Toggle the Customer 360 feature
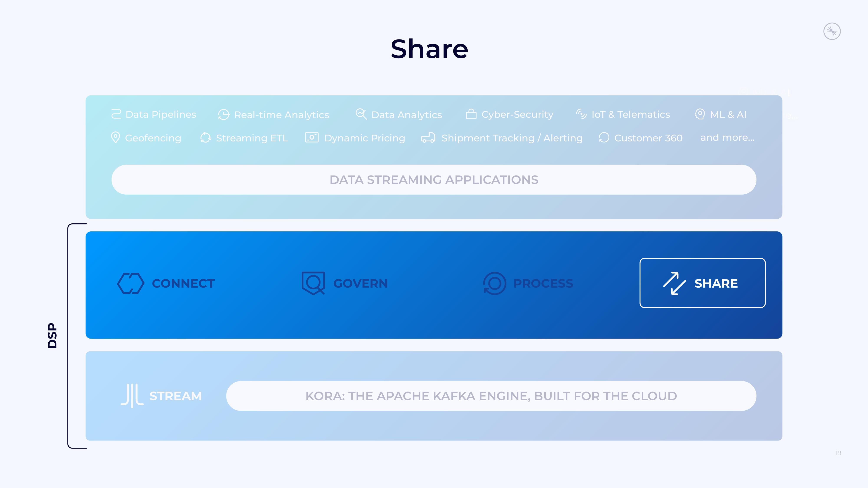 coord(641,138)
